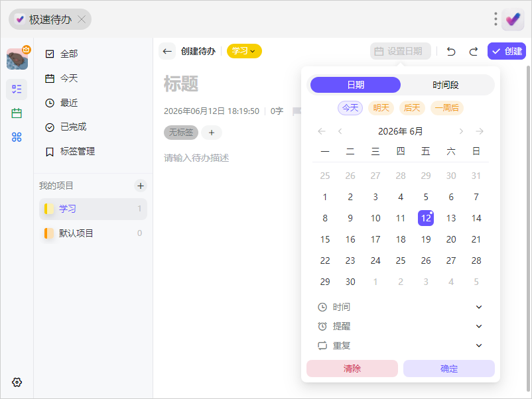Add a new project with plus icon
The image size is (532, 399).
[141, 186]
